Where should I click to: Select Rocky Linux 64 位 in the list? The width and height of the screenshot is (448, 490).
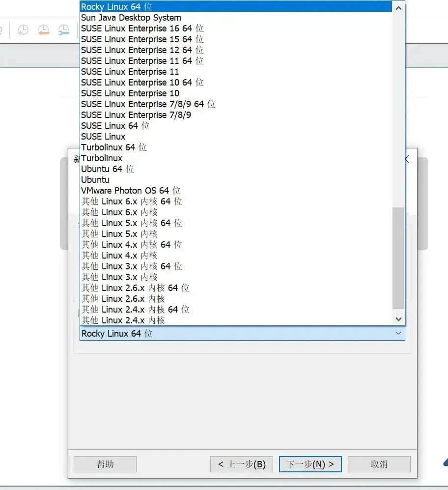click(236, 6)
